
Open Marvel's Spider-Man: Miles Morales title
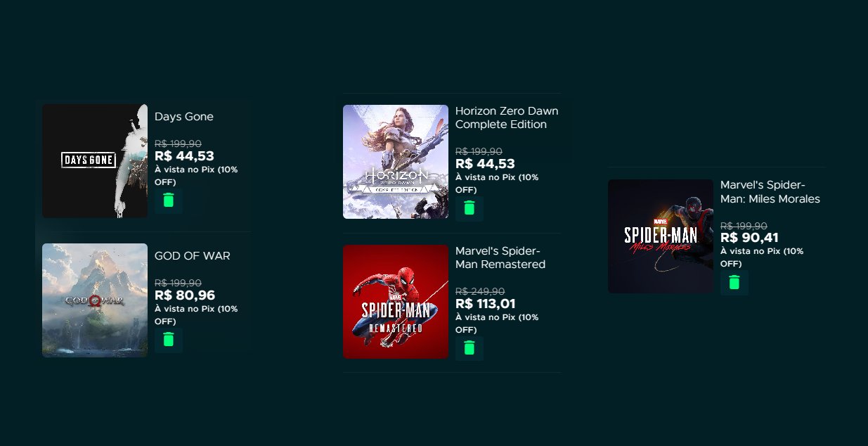(770, 192)
